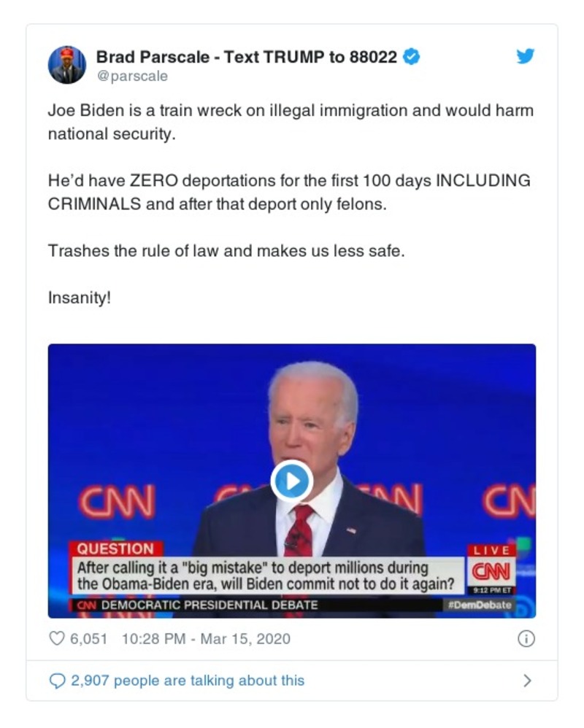This screenshot has width=584, height=728.
Task: Click the Twitter bird logo icon
Action: point(526,56)
